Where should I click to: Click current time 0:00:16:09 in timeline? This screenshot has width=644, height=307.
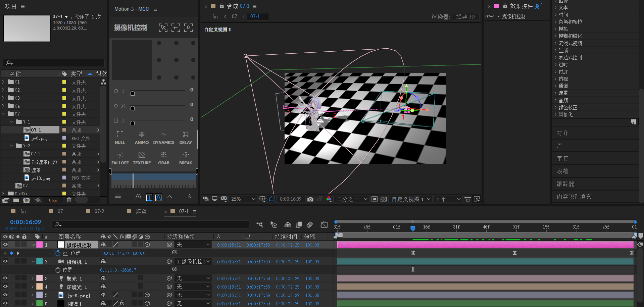[x=26, y=222]
